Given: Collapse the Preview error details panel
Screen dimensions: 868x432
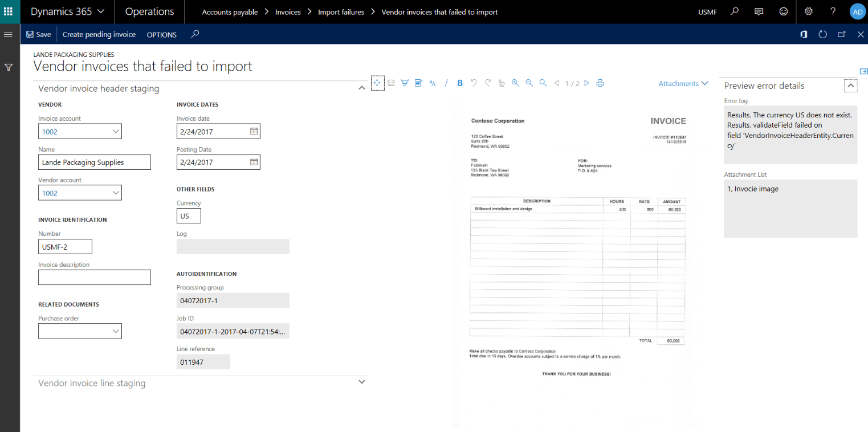Looking at the screenshot, I should 850,85.
